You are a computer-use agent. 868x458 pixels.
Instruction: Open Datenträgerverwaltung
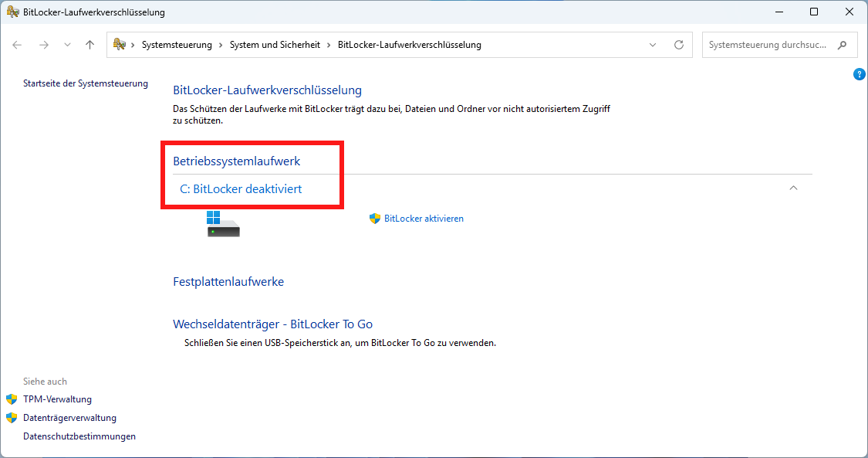pos(69,418)
